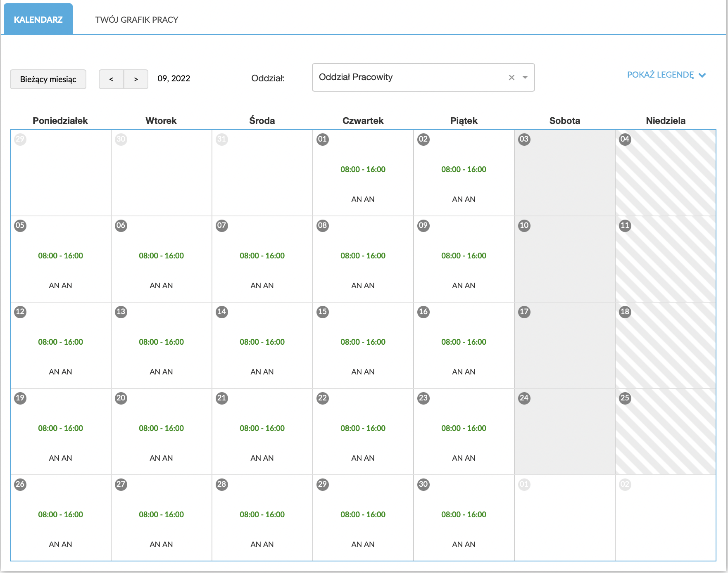
Task: Select day 24 badge
Action: [x=524, y=398]
